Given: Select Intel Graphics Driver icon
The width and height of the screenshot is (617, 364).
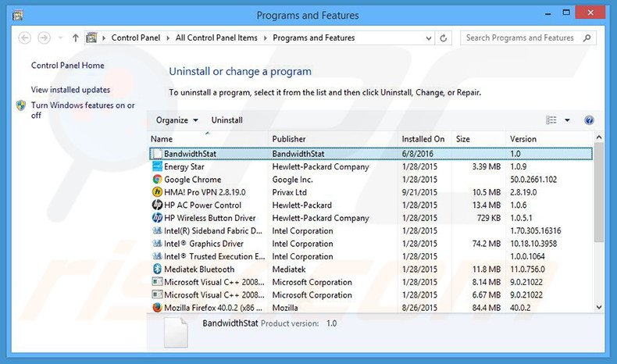Looking at the screenshot, I should (x=158, y=244).
